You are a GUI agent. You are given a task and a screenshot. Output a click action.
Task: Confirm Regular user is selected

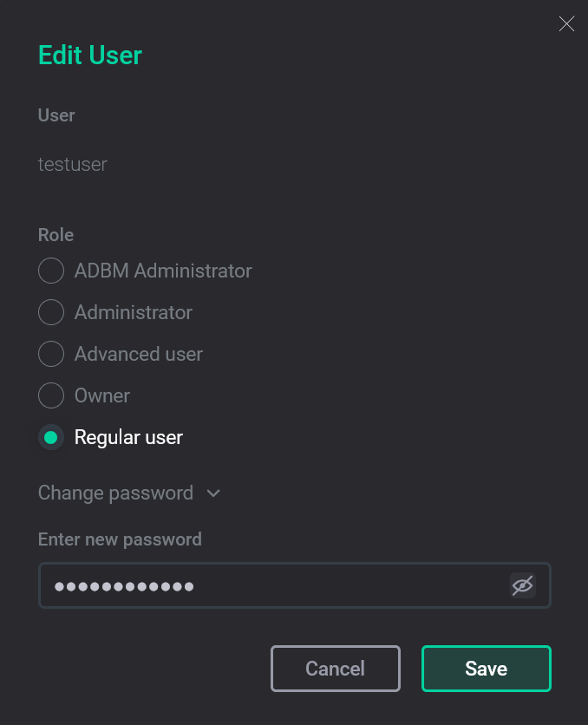click(51, 437)
